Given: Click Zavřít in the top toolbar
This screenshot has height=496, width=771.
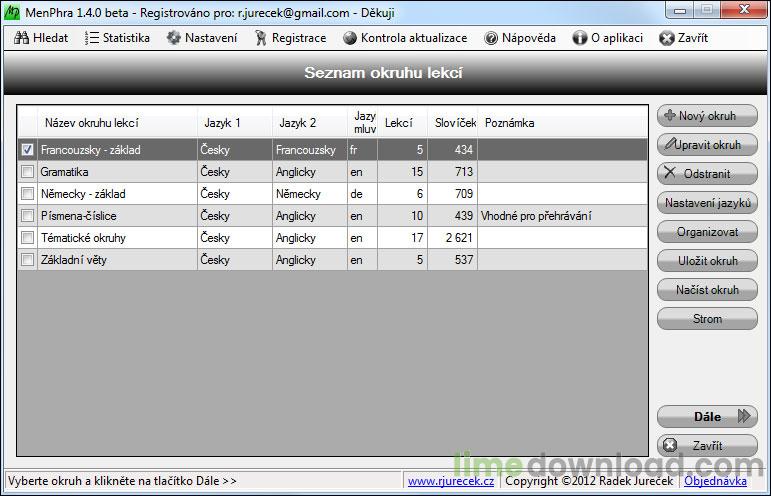Looking at the screenshot, I should tap(684, 38).
